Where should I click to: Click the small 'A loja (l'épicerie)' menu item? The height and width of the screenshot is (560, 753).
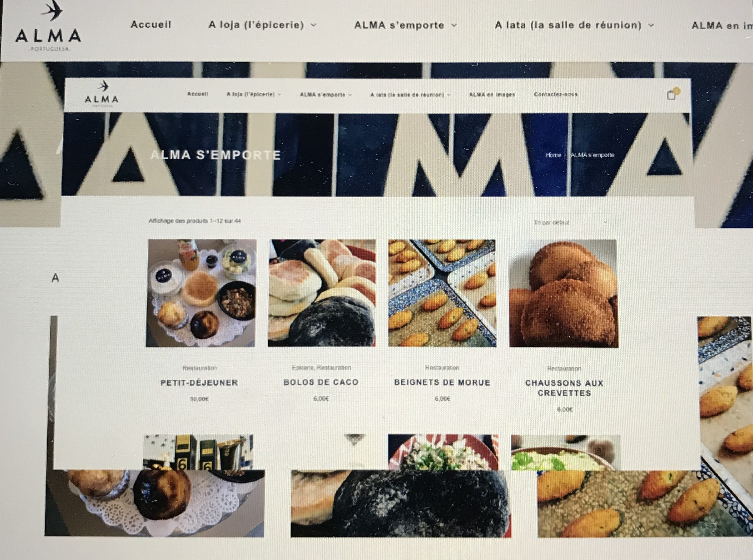tap(251, 94)
